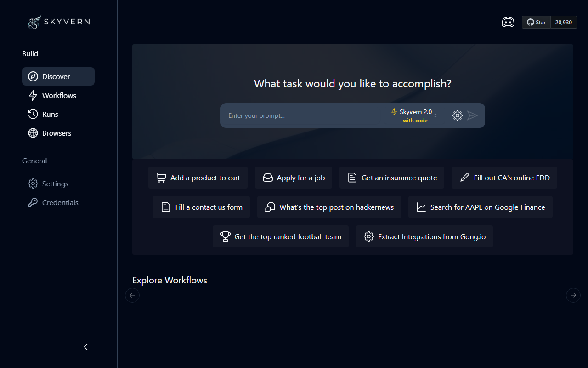
Task: Open Workflows in the sidebar
Action: 58,95
